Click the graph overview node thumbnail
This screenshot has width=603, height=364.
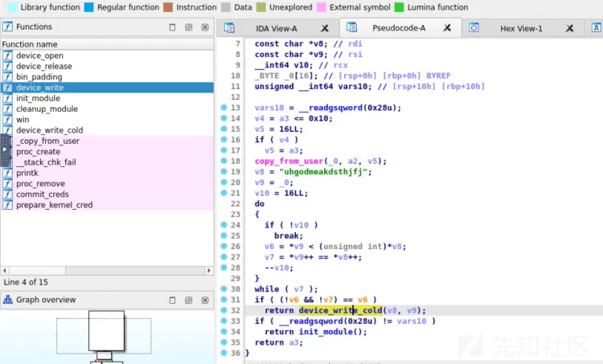tap(106, 330)
